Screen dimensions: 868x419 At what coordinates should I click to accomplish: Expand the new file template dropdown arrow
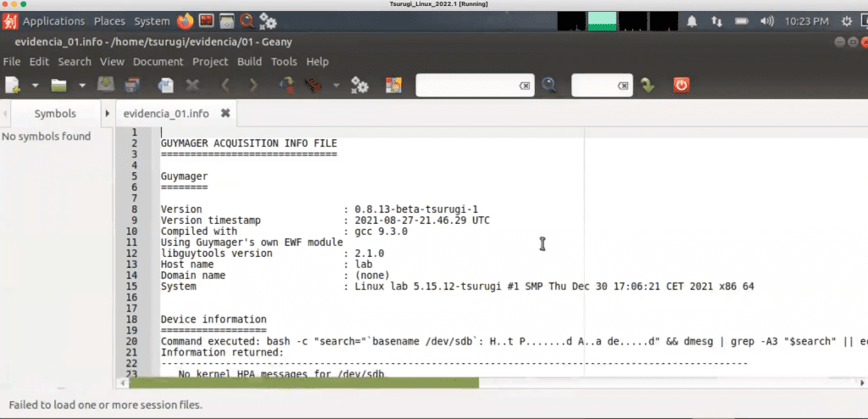click(35, 86)
